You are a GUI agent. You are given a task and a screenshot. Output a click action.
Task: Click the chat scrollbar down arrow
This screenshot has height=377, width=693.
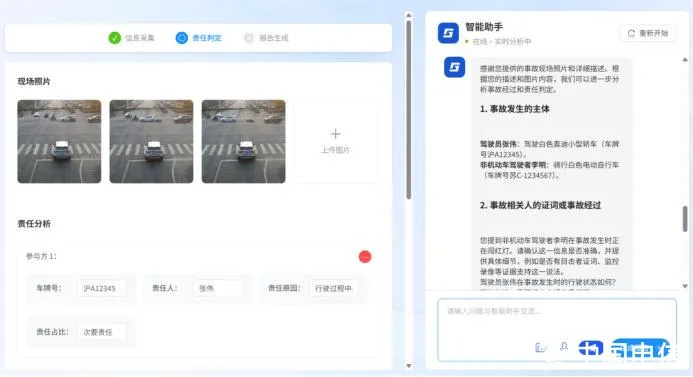click(x=685, y=286)
